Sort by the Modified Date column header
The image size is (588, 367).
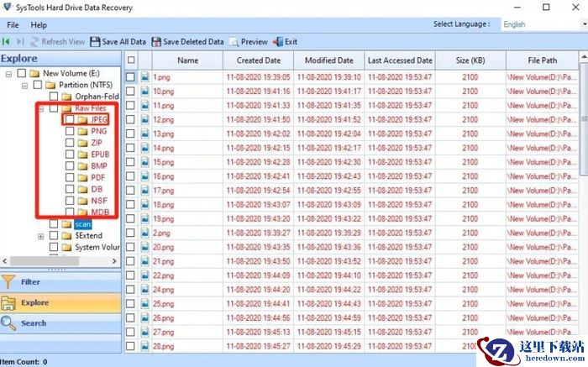point(329,60)
